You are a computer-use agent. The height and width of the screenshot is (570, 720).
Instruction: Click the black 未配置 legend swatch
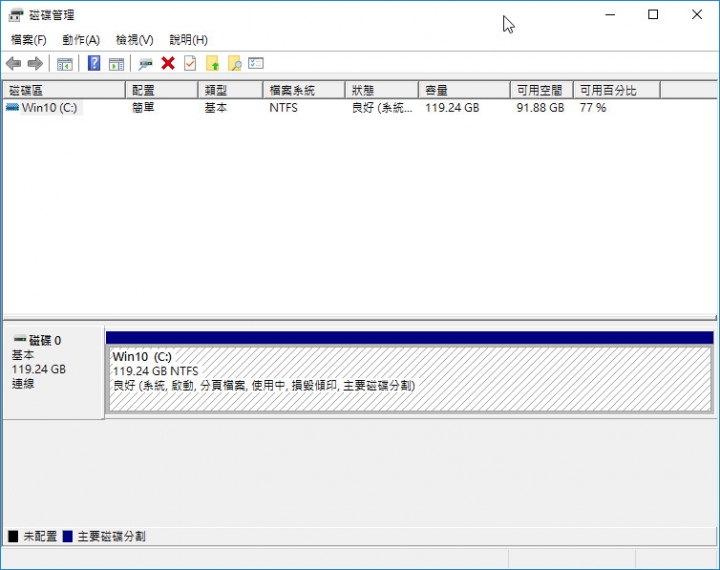coord(13,536)
